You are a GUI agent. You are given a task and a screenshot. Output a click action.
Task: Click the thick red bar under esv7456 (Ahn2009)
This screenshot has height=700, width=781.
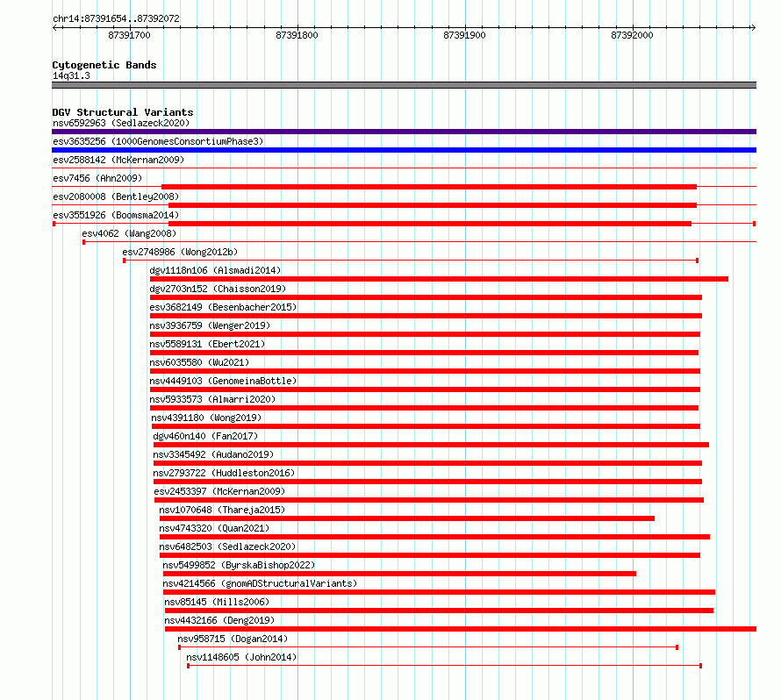(x=429, y=187)
